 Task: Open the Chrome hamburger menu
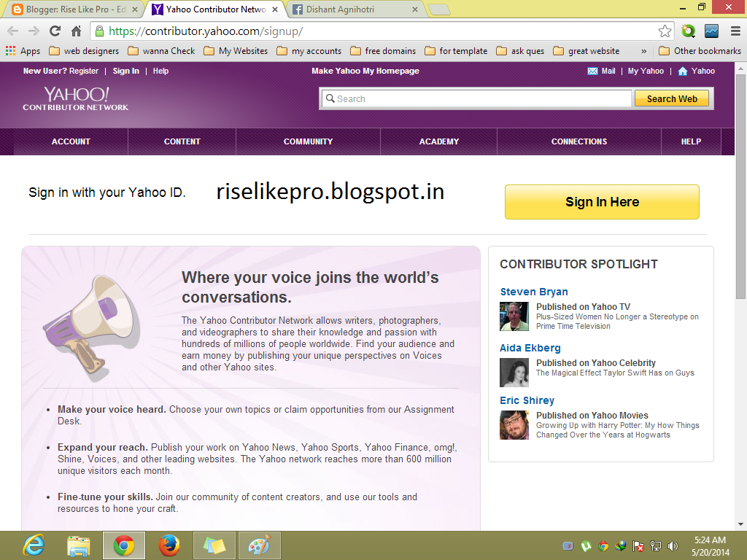tap(735, 31)
